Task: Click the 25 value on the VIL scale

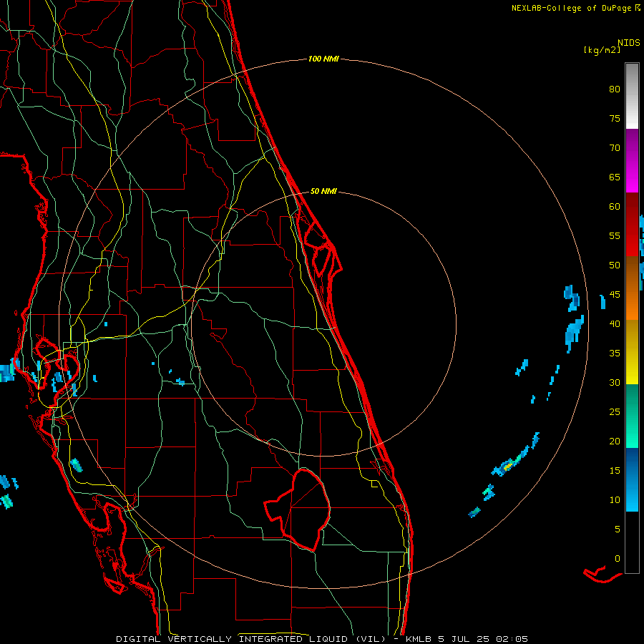Action: click(x=615, y=412)
